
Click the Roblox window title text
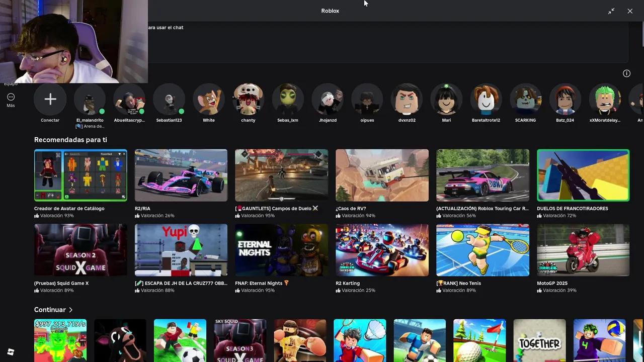[330, 11]
